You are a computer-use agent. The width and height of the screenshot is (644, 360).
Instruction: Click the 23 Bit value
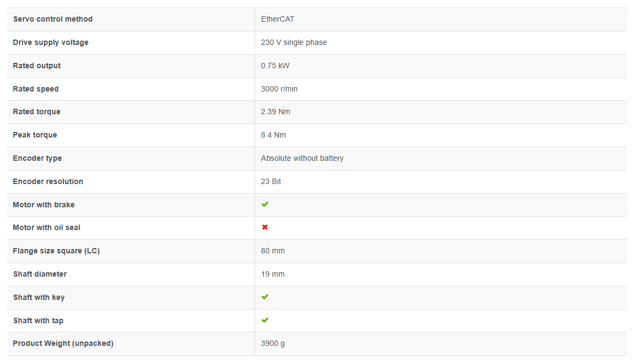[271, 181]
